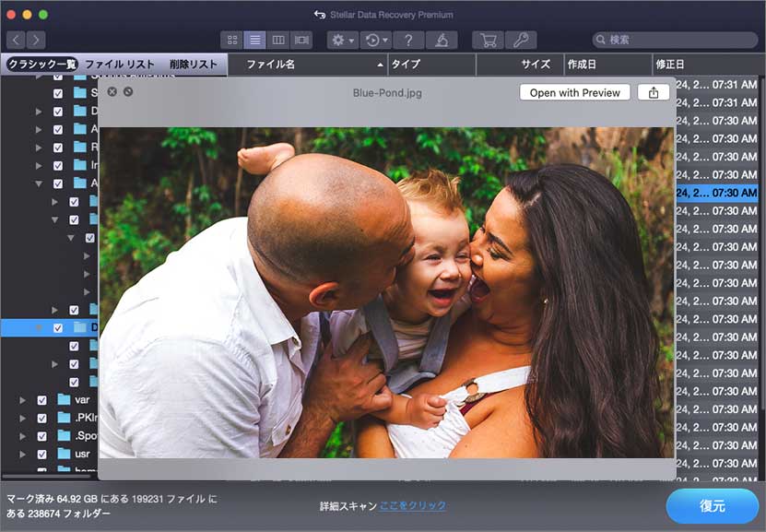Click the share icon in preview
The height and width of the screenshot is (532, 766).
click(654, 92)
